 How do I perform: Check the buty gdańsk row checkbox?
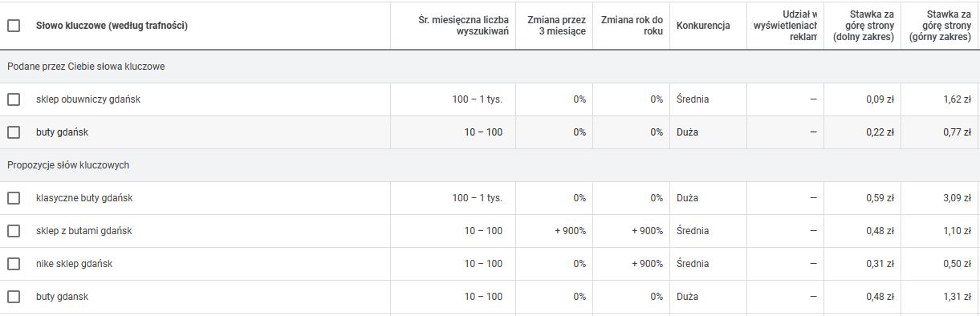click(14, 132)
